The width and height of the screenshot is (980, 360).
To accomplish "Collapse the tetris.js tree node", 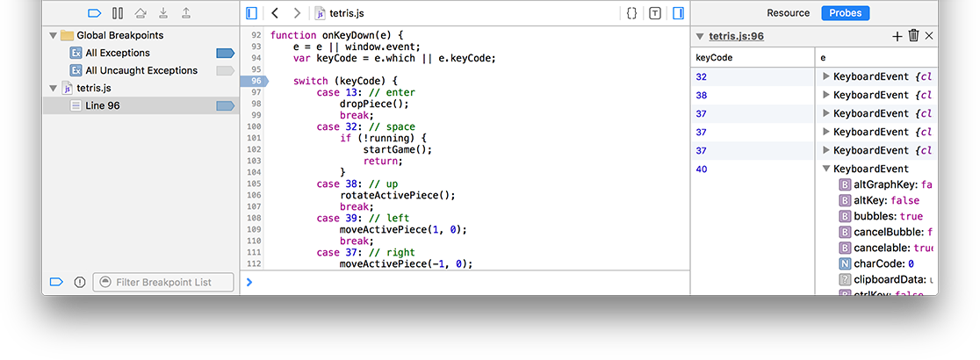I will pyautogui.click(x=53, y=88).
